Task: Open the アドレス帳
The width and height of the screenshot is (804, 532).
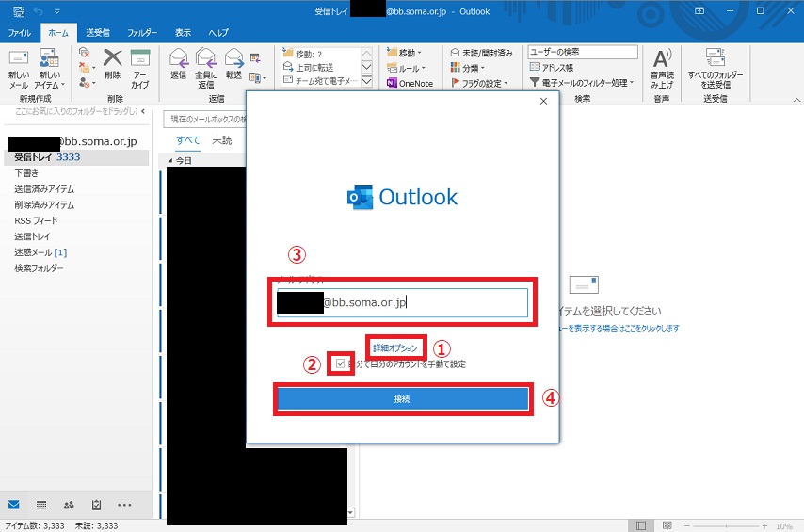Action: coord(551,67)
